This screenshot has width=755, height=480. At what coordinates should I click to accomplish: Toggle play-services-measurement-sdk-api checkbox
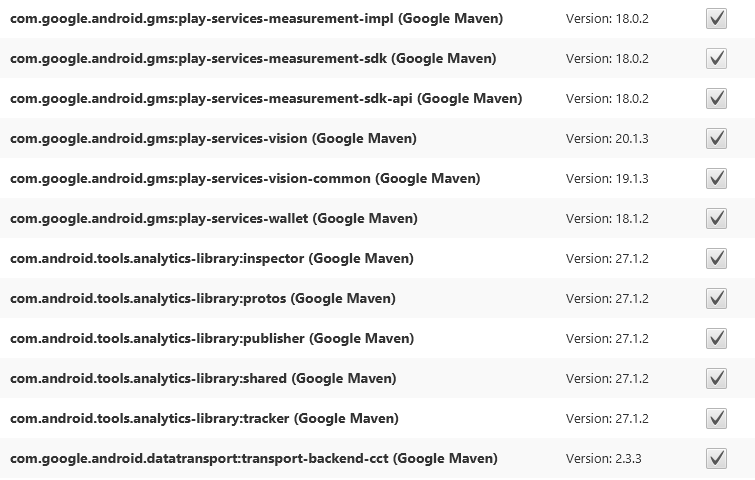pos(716,99)
